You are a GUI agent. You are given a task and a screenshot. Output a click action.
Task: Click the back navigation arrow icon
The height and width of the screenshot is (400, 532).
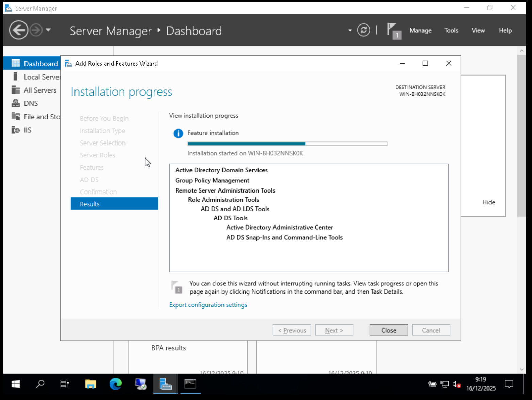[18, 30]
